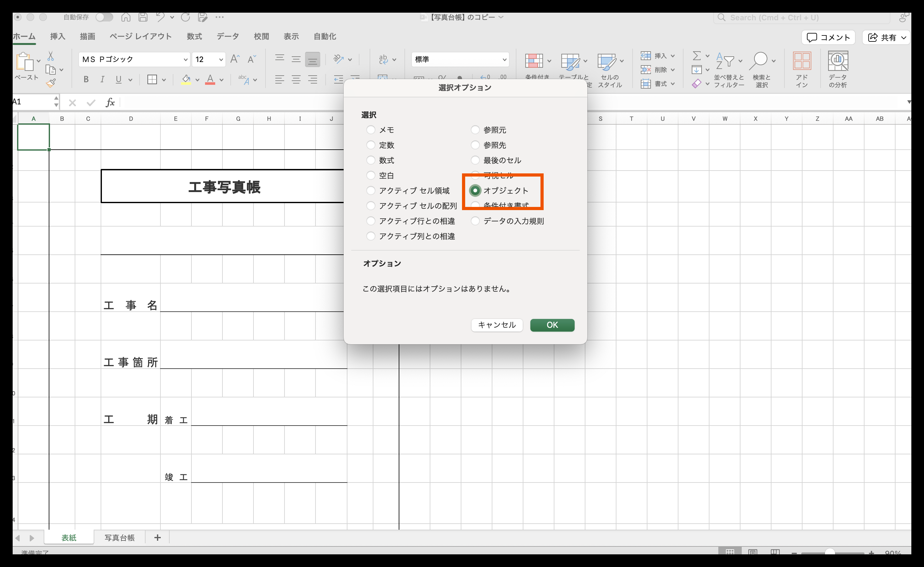Image resolution: width=924 pixels, height=567 pixels.
Task: Select the 数式 radio option
Action: [371, 160]
